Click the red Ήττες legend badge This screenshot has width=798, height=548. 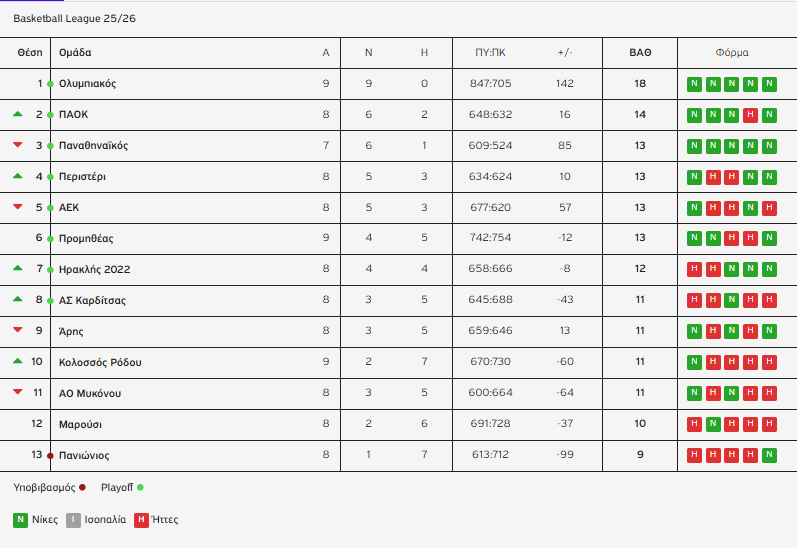coord(141,520)
